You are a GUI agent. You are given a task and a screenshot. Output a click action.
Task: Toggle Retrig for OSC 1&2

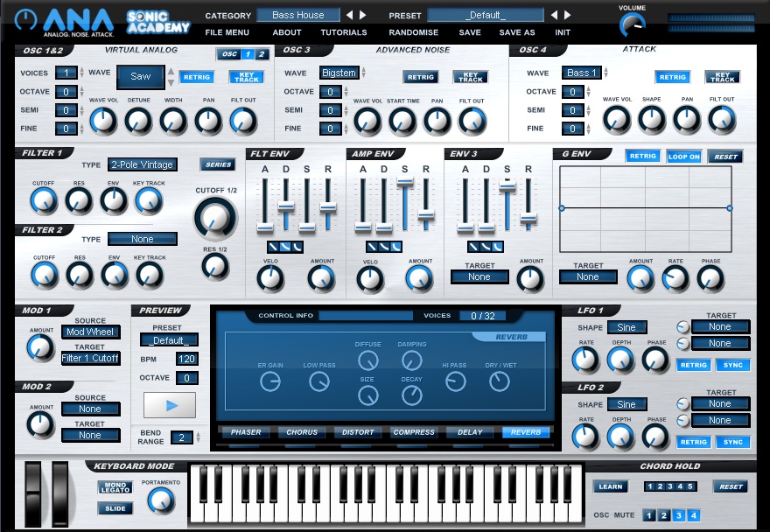pos(196,77)
